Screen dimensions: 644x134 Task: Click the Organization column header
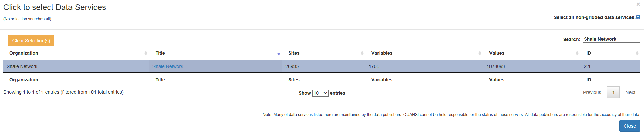(24, 53)
